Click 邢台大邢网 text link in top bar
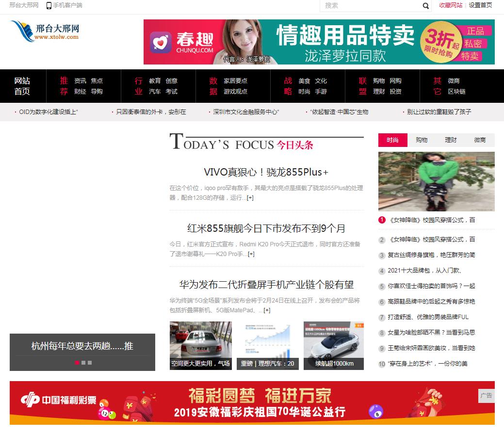 24,5
